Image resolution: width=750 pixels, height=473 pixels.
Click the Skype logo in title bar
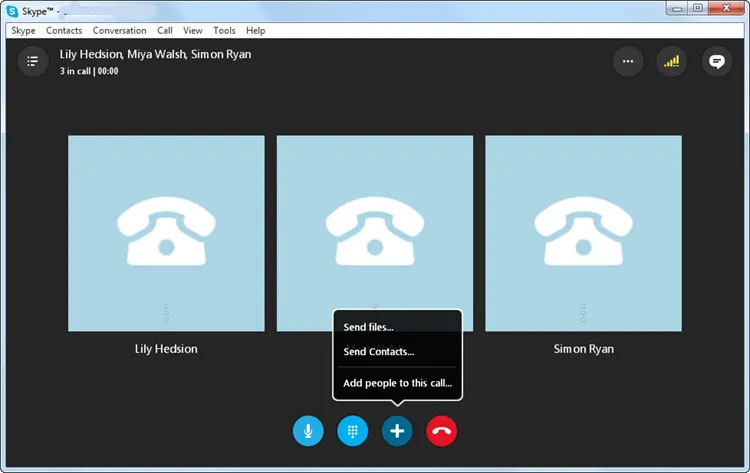coord(12,11)
